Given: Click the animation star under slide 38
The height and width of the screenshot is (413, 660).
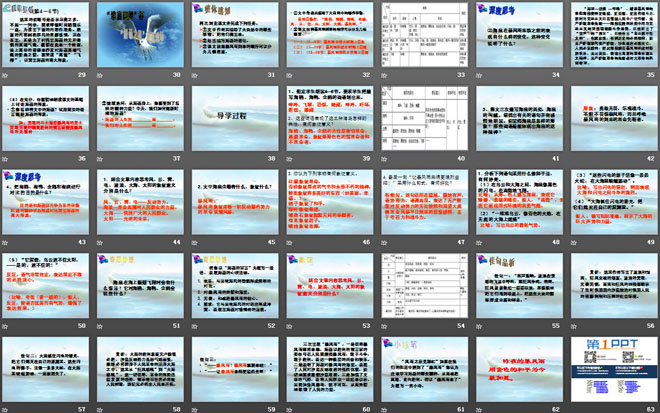Looking at the screenshot, I should pos(194,159).
